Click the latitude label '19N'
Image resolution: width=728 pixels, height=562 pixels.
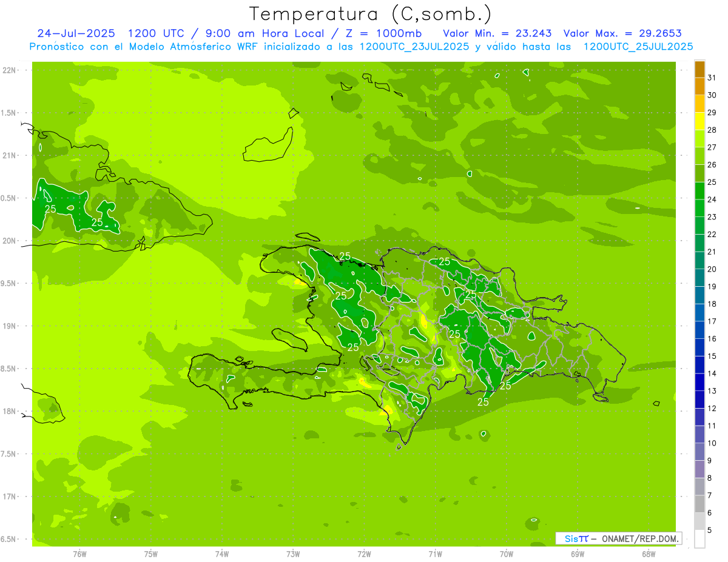9,326
